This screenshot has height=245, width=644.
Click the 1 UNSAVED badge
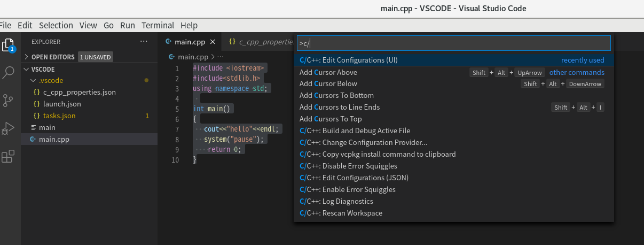(95, 57)
